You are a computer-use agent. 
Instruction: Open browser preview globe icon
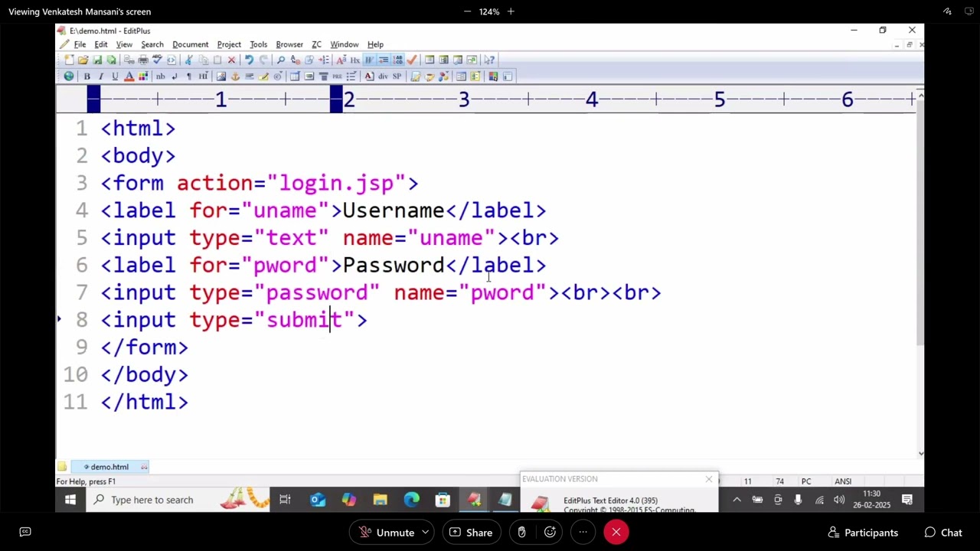click(69, 77)
